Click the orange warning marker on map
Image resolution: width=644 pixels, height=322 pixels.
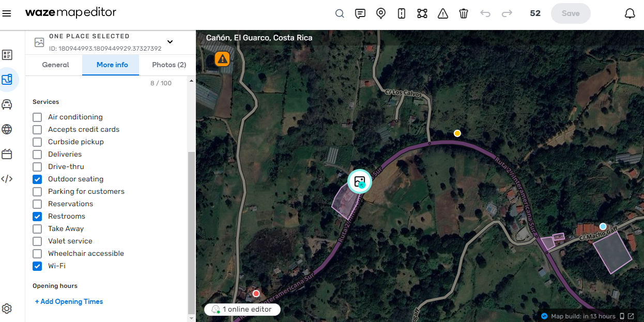222,59
